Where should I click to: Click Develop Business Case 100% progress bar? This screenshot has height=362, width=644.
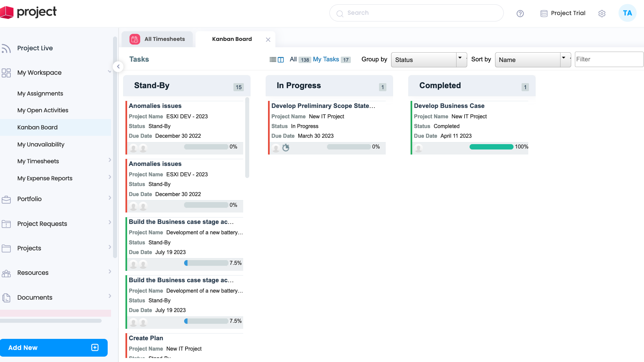pos(491,147)
